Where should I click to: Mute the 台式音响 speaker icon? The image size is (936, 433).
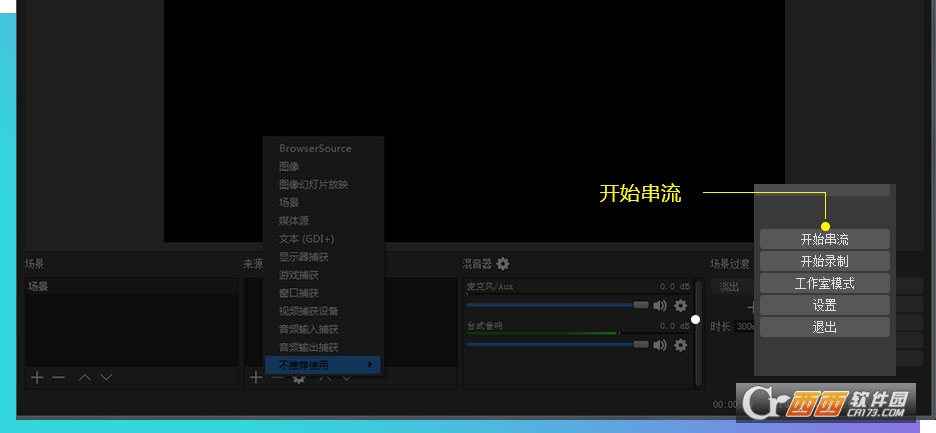pos(660,344)
